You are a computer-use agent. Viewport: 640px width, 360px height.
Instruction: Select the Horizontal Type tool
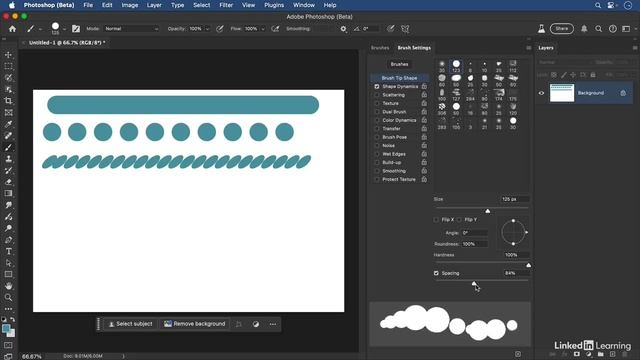pos(9,251)
